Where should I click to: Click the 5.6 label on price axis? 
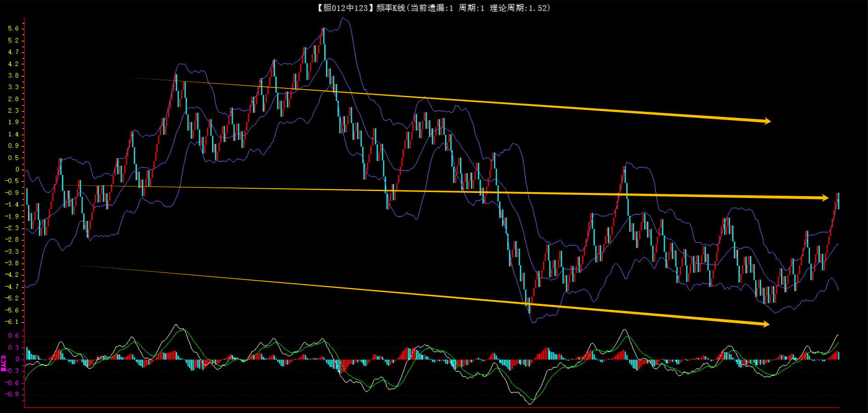(13, 29)
